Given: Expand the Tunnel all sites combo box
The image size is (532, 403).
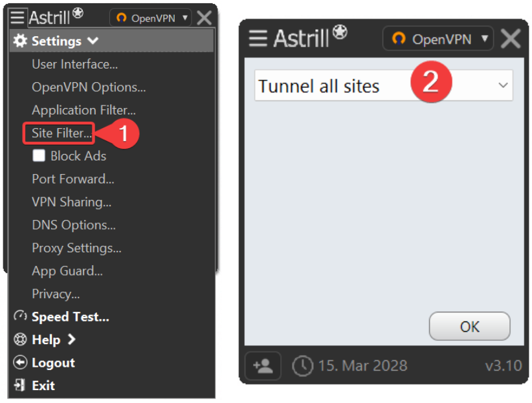Looking at the screenshot, I should (384, 85).
